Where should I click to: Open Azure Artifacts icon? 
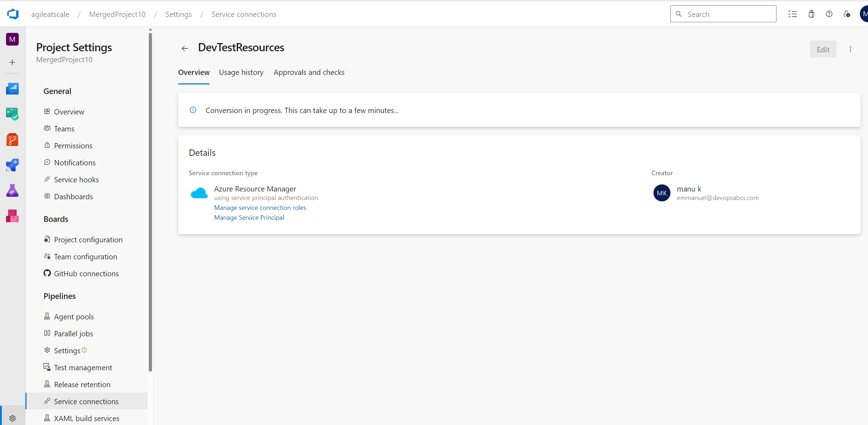pos(12,216)
